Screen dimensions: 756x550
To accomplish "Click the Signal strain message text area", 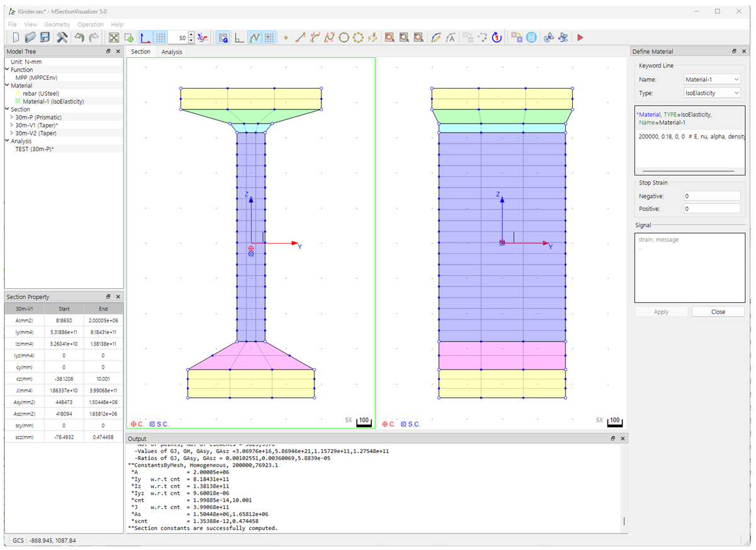I will 689,268.
